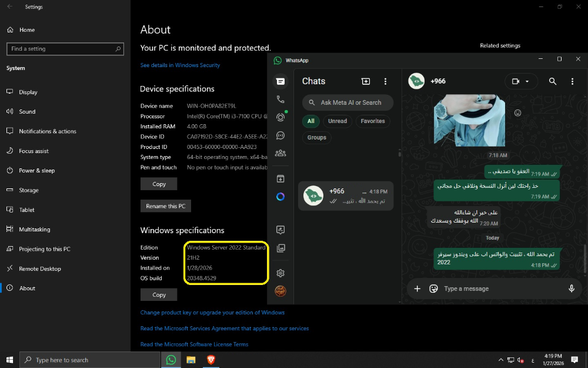
Task: Click the Meta AI ring icon
Action: click(x=280, y=197)
